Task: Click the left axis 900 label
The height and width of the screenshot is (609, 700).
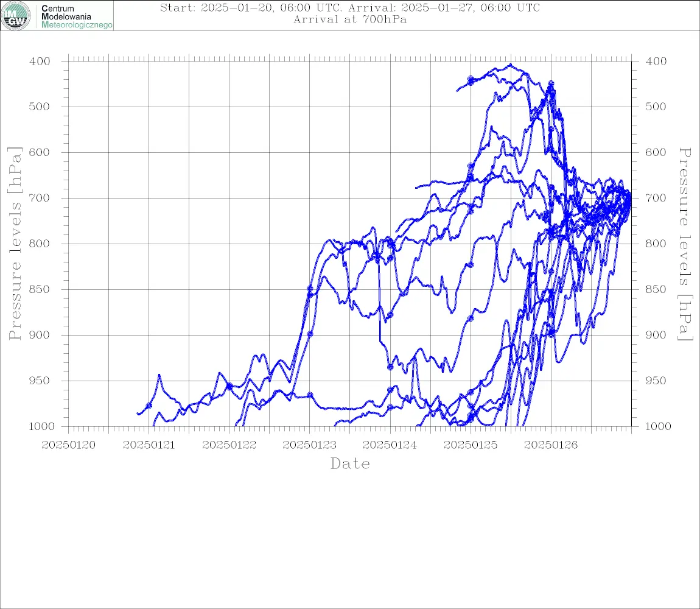Action: click(40, 335)
